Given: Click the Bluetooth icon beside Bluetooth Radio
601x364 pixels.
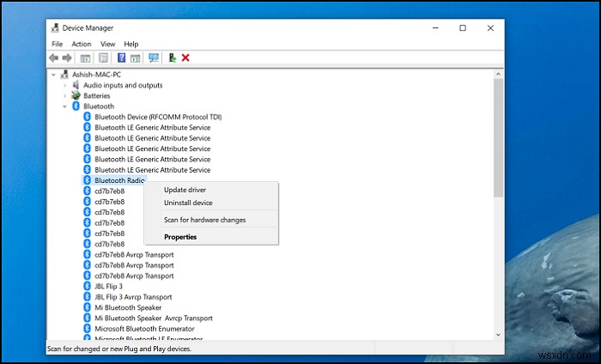Looking at the screenshot, I should pos(87,180).
